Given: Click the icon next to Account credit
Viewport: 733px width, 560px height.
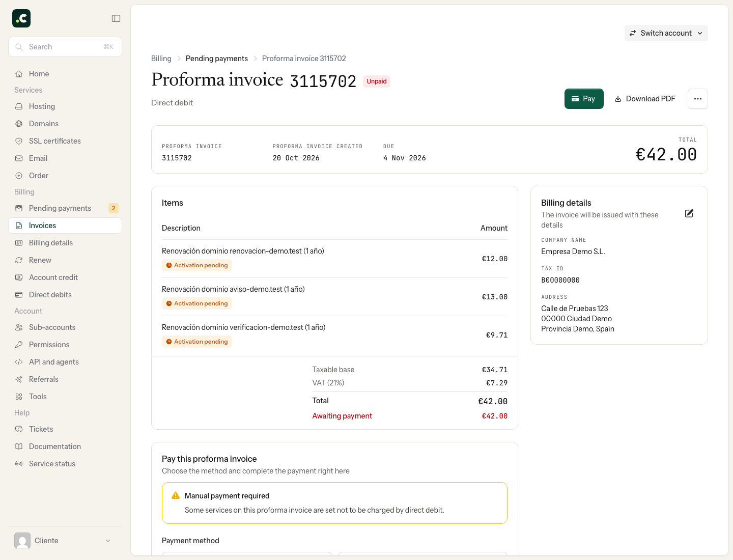Looking at the screenshot, I should (x=19, y=277).
